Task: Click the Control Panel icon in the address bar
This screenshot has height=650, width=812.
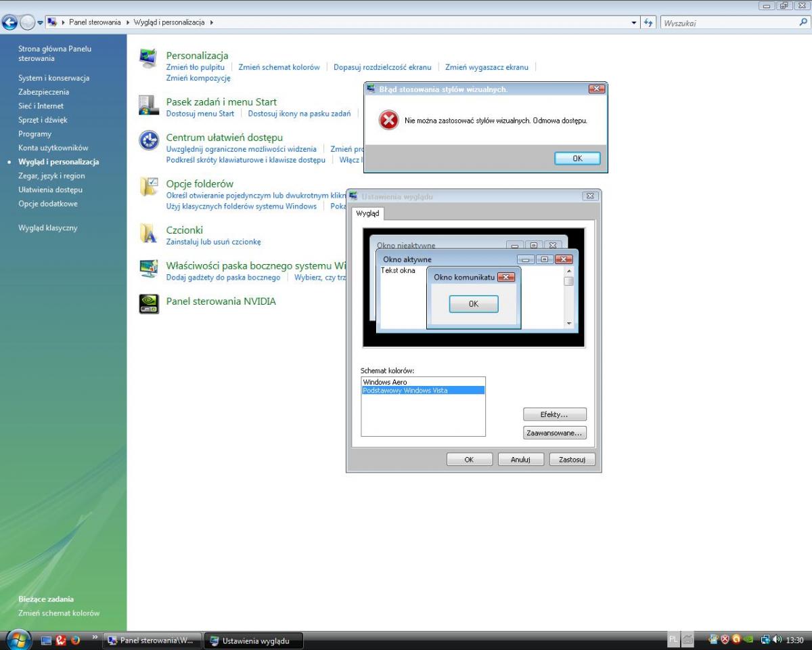Action: (52, 22)
